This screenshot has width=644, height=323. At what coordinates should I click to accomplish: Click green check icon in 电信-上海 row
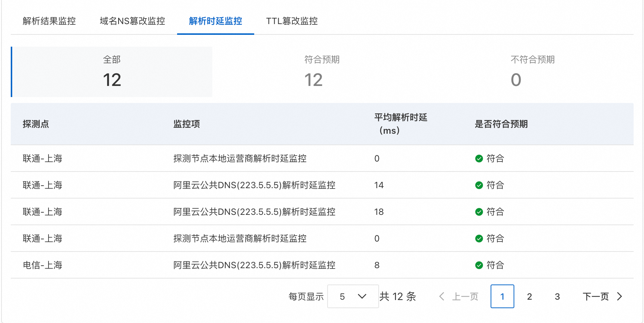pyautogui.click(x=479, y=265)
